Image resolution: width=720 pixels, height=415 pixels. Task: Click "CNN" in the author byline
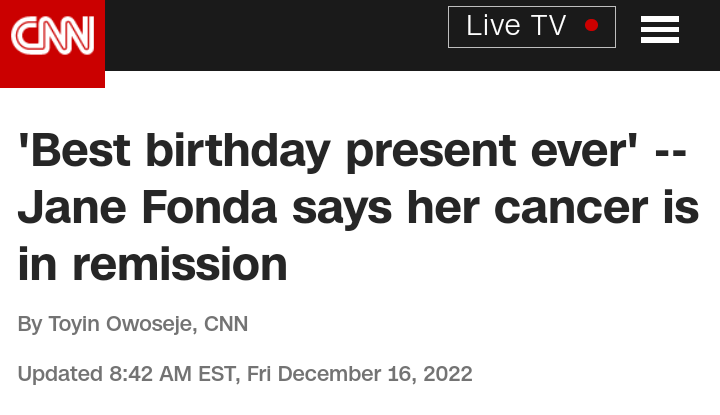tap(226, 324)
